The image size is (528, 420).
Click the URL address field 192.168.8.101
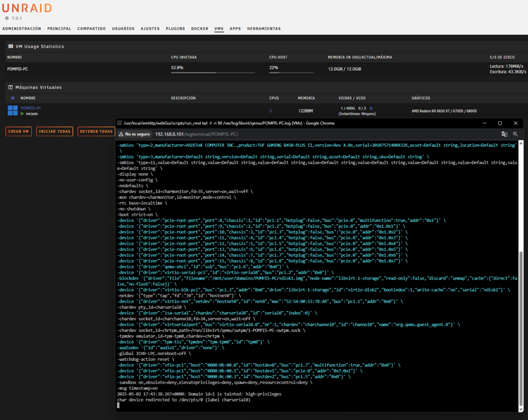pyautogui.click(x=196, y=134)
